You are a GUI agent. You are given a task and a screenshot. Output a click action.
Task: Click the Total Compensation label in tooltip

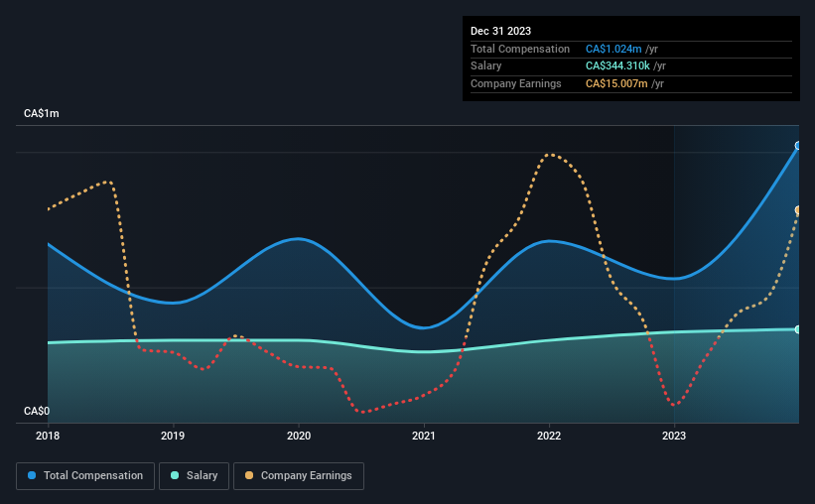coord(520,49)
